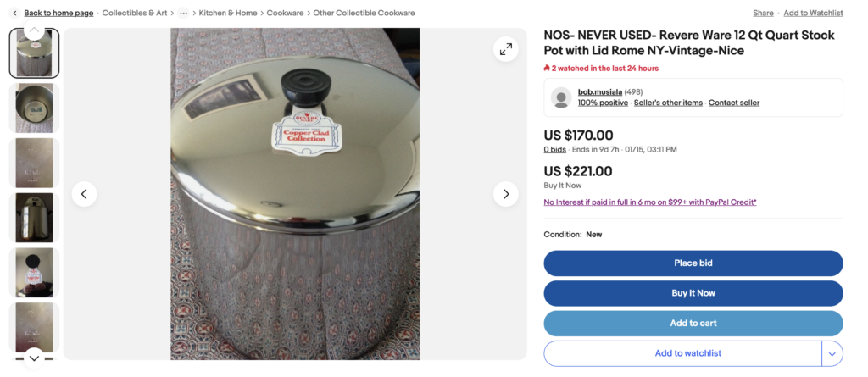The image size is (868, 377).
Task: Click the Buy It Now button
Action: click(x=693, y=293)
